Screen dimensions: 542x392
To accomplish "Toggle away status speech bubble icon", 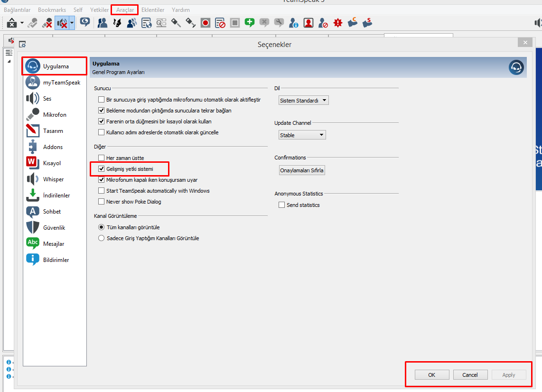I will coord(84,22).
